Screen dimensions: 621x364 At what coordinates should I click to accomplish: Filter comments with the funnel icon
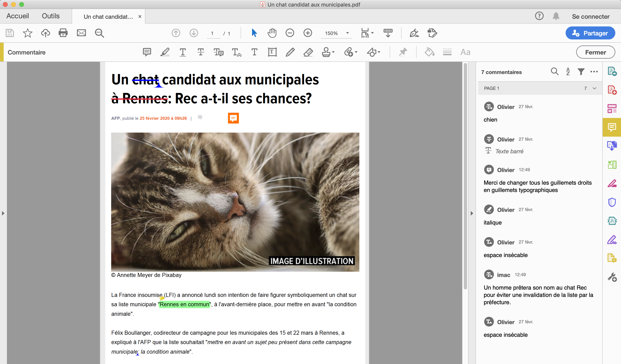tap(581, 72)
